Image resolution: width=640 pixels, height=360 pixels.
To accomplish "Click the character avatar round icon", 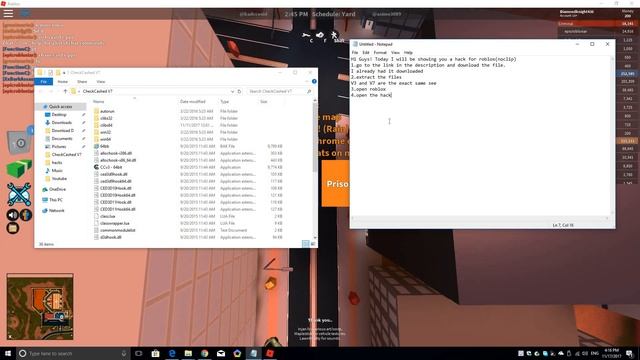I will pos(26,215).
